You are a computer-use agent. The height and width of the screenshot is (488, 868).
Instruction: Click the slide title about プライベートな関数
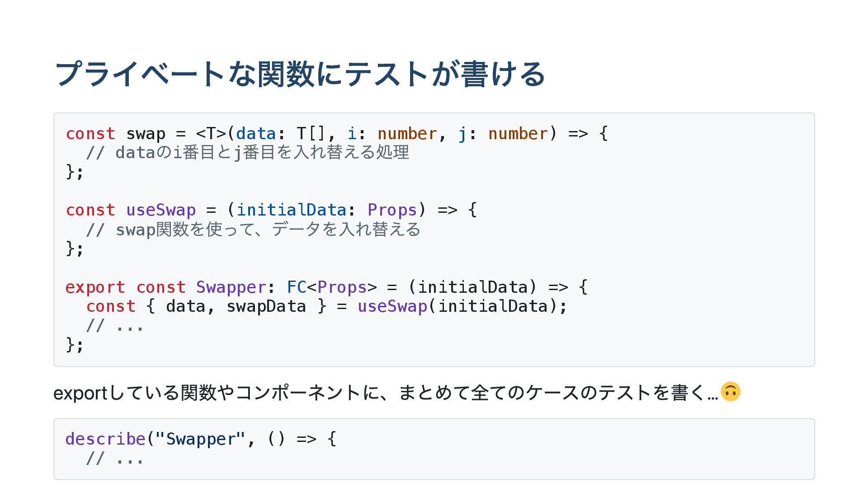pos(299,74)
